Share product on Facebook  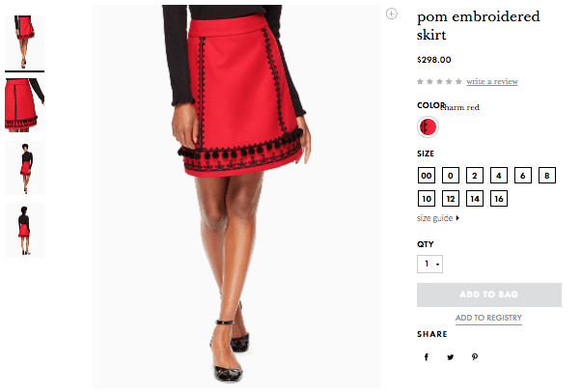(x=427, y=357)
